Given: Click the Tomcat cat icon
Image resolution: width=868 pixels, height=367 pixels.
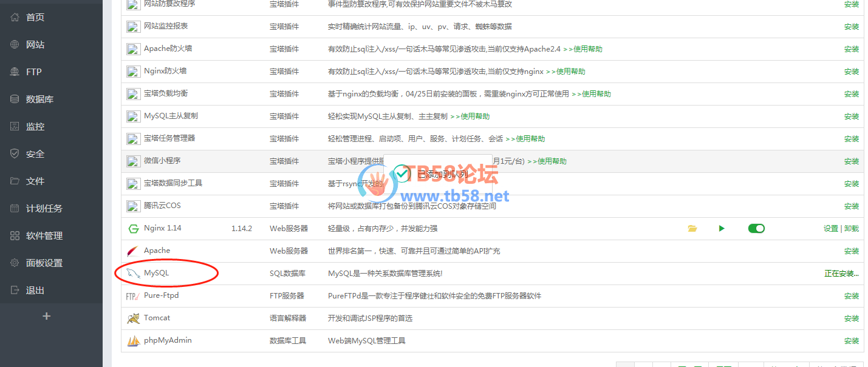Looking at the screenshot, I should click(133, 318).
